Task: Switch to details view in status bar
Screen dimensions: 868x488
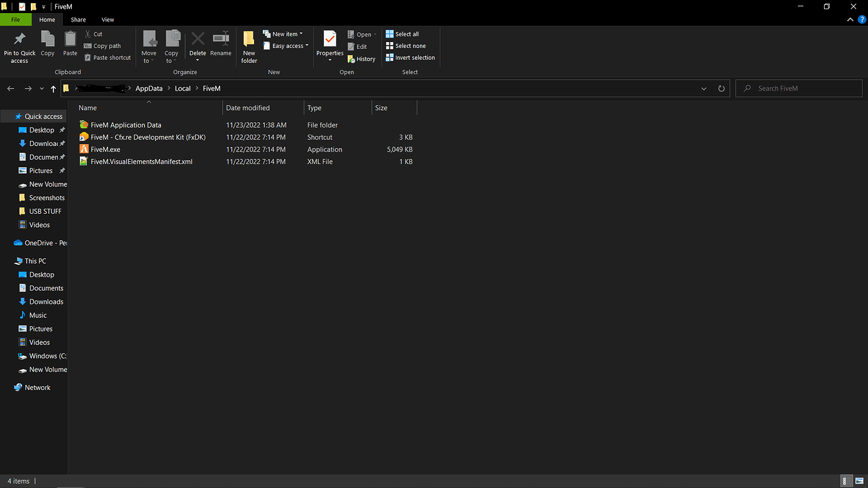Action: pyautogui.click(x=846, y=480)
